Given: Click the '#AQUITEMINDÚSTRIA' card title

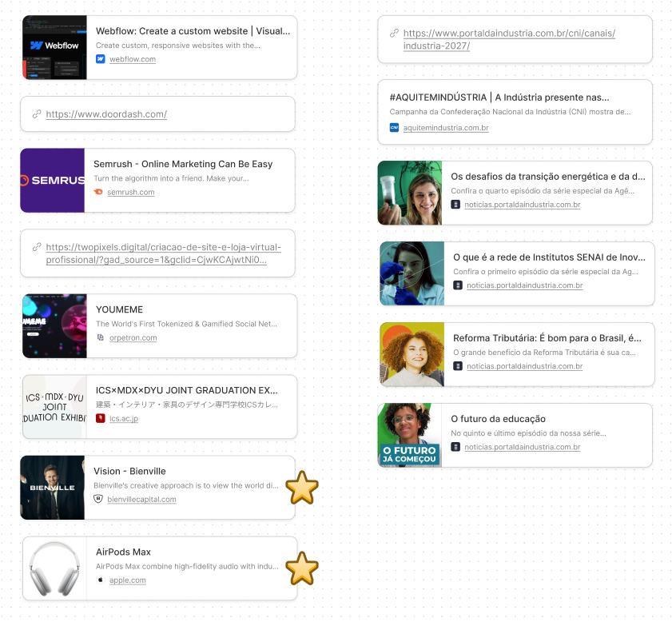Looking at the screenshot, I should tap(499, 98).
